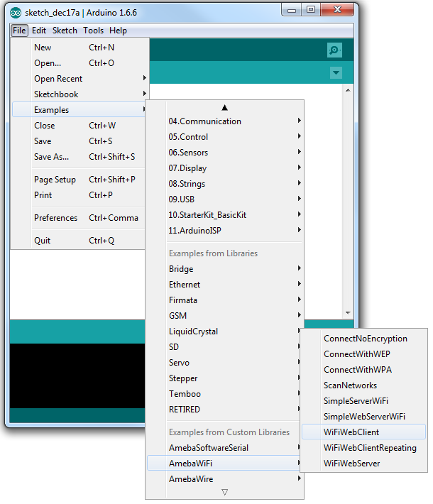Expand Bridge library examples
This screenshot has height=504, width=433.
(225, 269)
